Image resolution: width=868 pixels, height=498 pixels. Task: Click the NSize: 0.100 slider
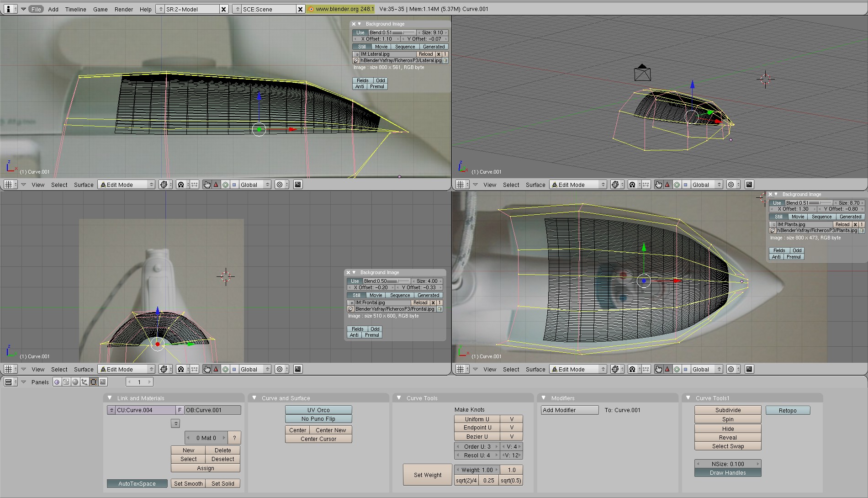[728, 464]
